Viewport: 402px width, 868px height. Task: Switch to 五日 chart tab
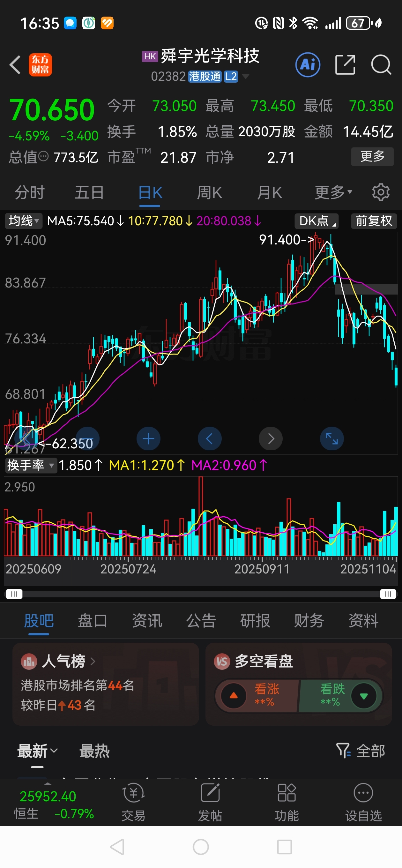(x=89, y=192)
